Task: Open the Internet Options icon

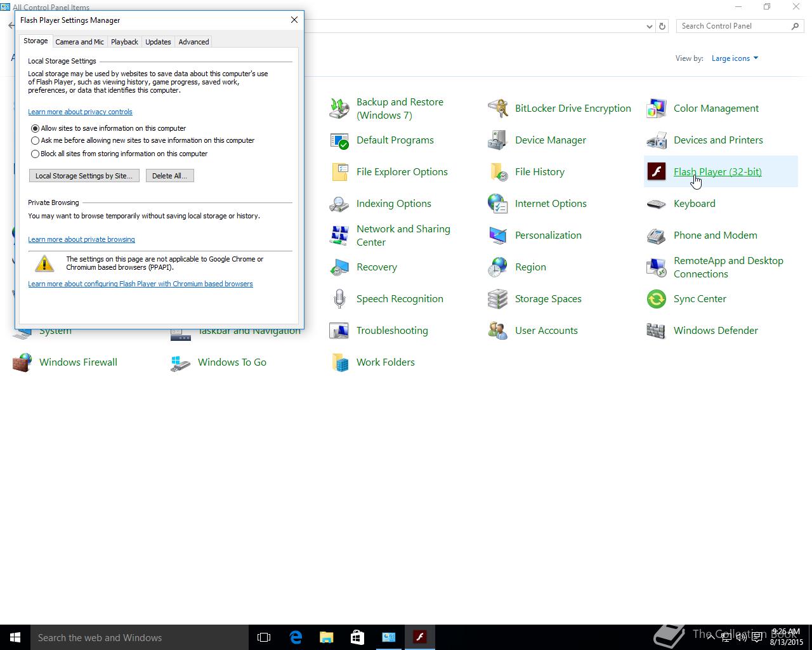Action: coord(498,204)
